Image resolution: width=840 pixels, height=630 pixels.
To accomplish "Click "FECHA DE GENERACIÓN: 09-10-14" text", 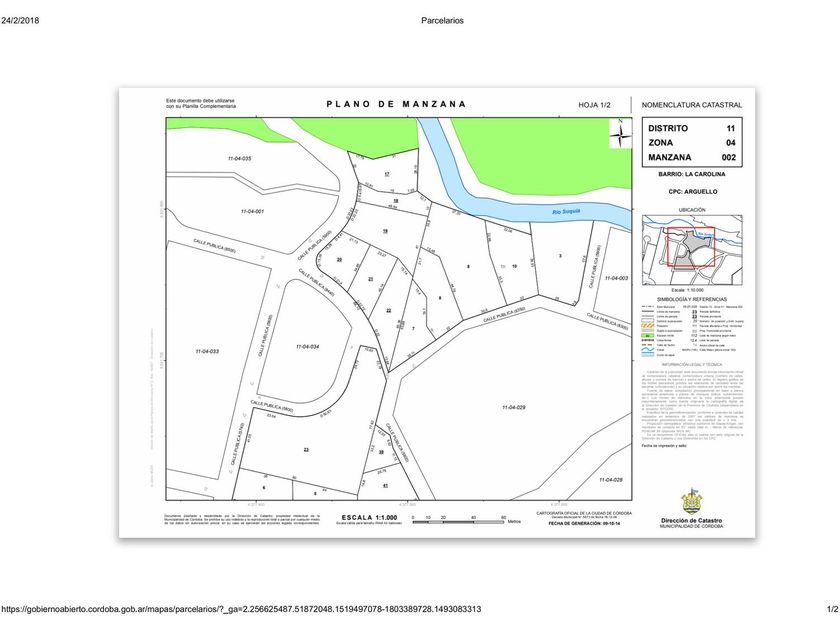I will [584, 523].
